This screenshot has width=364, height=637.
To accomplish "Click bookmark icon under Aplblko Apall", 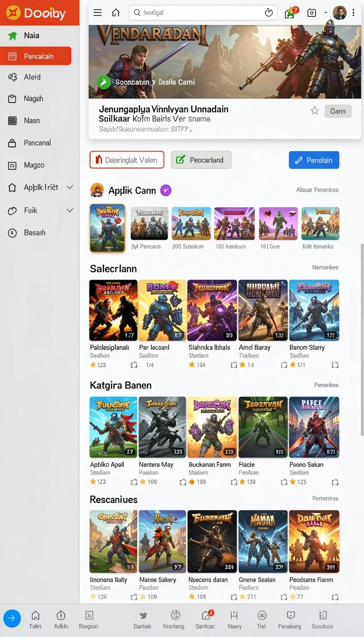I will pyautogui.click(x=134, y=482).
